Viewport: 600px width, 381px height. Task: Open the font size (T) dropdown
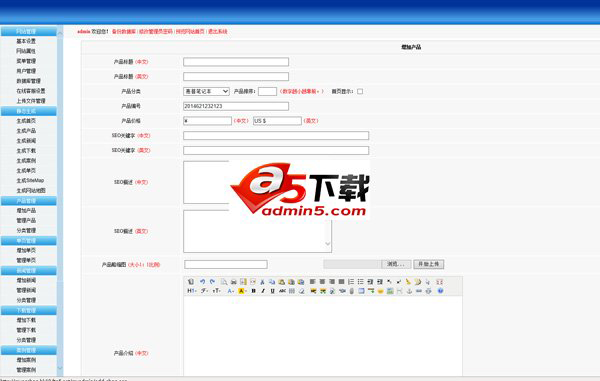(x=217, y=291)
